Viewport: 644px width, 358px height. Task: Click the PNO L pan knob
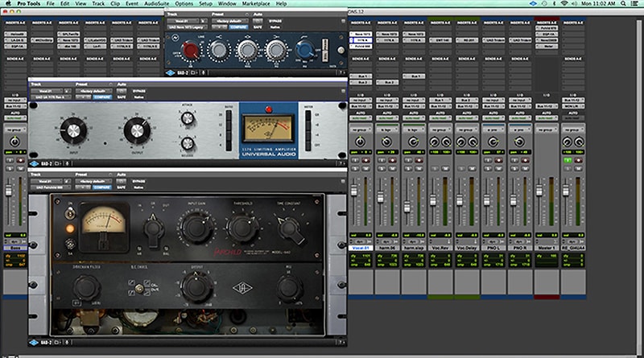point(493,142)
